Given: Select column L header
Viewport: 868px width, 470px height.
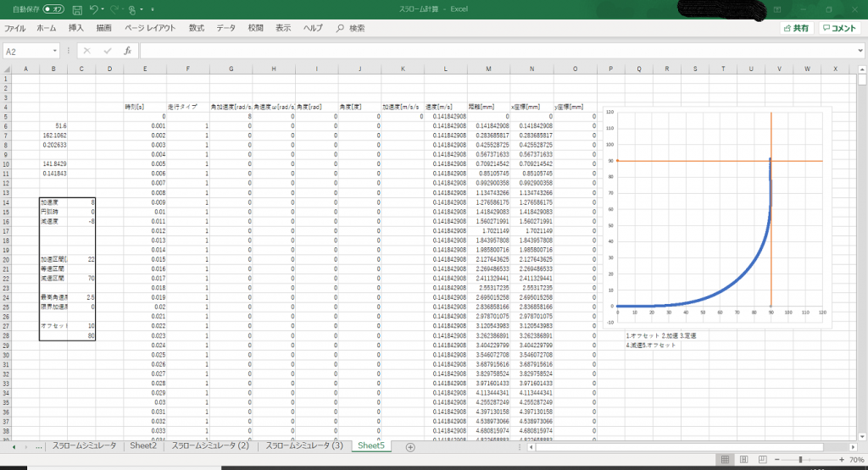Looking at the screenshot, I should pyautogui.click(x=446, y=69).
